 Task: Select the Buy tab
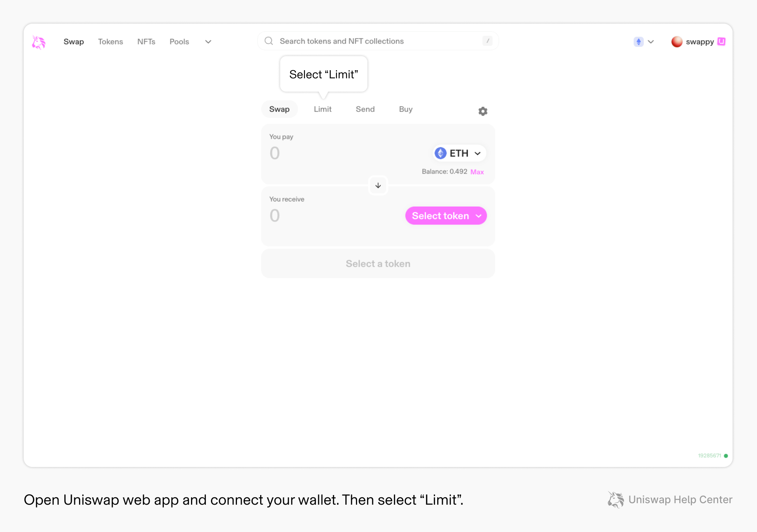pyautogui.click(x=405, y=109)
